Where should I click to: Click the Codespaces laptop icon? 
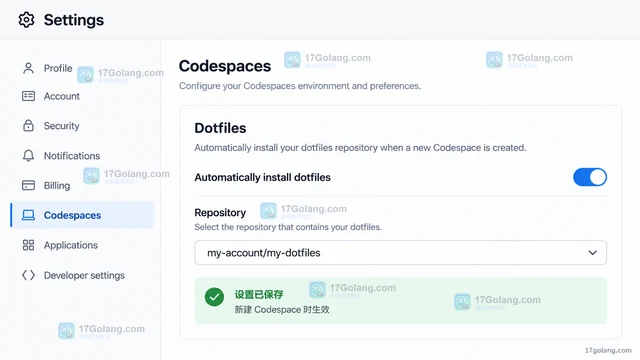(28, 215)
